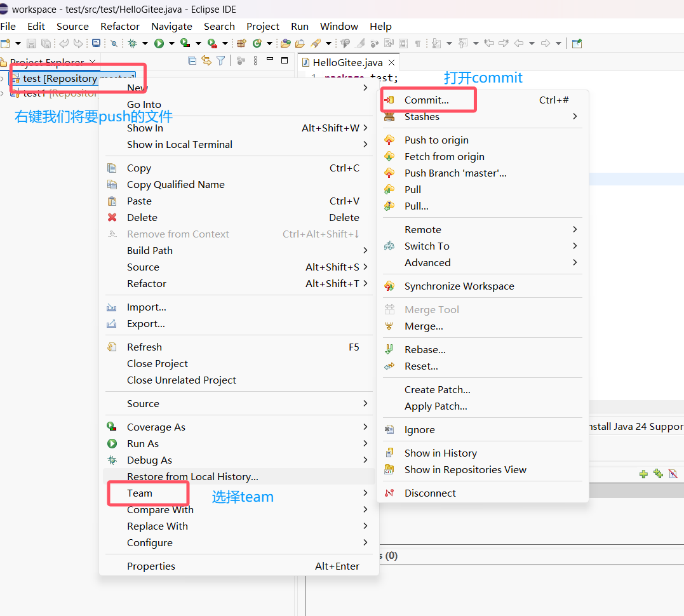The width and height of the screenshot is (684, 616).
Task: Click the Debug bug icon in toolbar
Action: (132, 43)
